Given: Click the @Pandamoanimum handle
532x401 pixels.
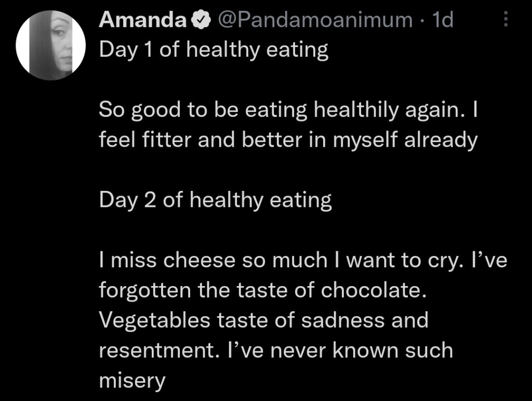Looking at the screenshot, I should 315,20.
